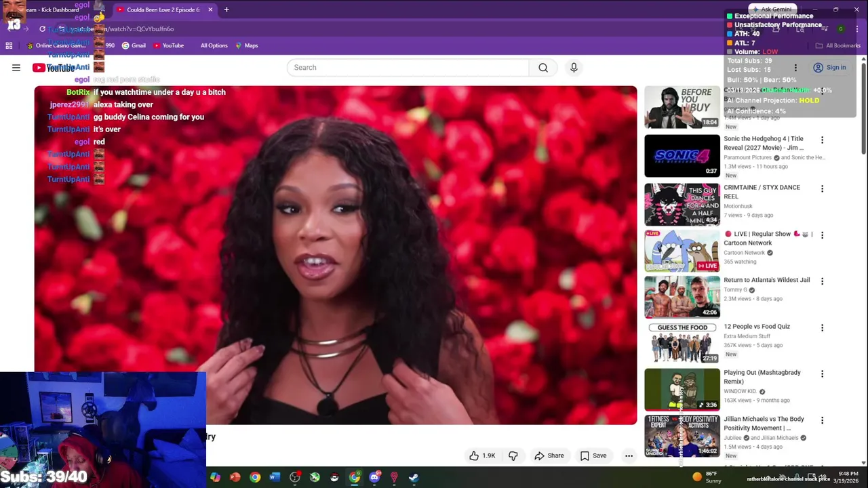Open the Maps bookmark
The width and height of the screenshot is (868, 488).
(247, 45)
